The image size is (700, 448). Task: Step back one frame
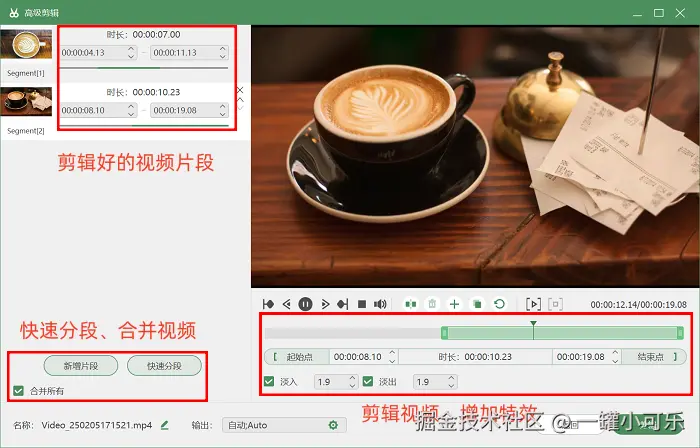287,304
